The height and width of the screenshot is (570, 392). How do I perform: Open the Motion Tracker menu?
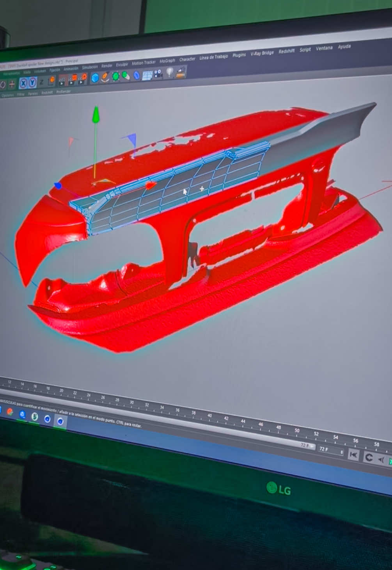coord(144,62)
